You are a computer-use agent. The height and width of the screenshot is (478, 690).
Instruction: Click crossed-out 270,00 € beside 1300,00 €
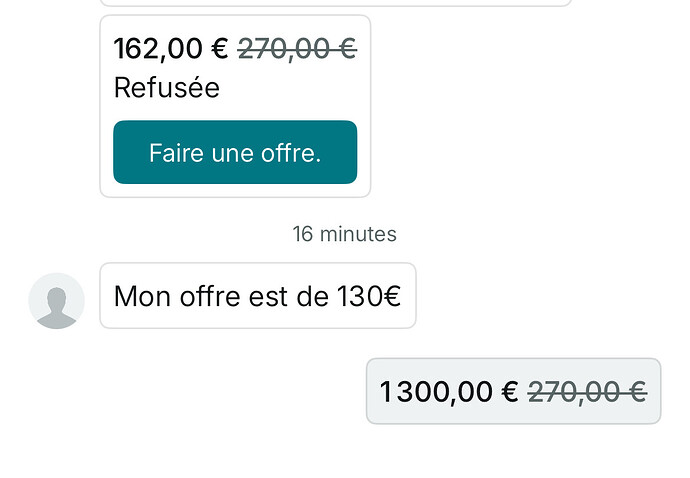(x=587, y=392)
